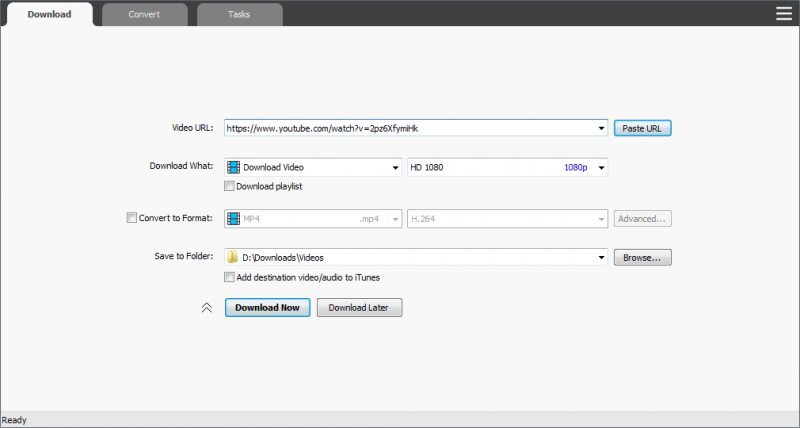800x428 pixels.
Task: Open the hamburger menu icon
Action: 783,13
